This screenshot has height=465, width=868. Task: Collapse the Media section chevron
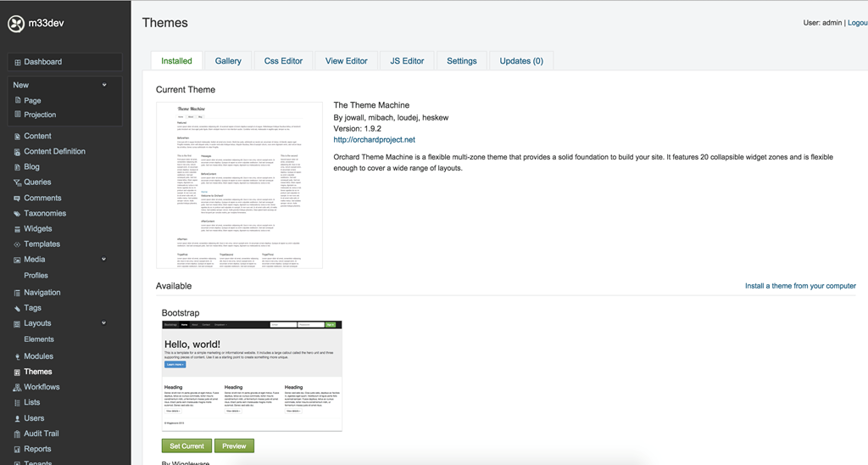pos(104,260)
